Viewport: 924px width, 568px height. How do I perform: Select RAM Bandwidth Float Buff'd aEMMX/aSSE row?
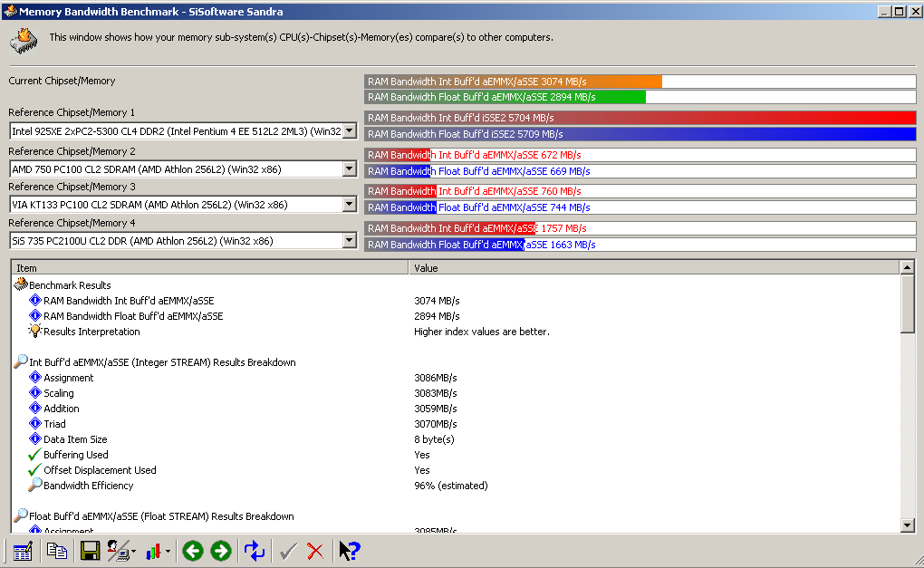click(x=456, y=316)
